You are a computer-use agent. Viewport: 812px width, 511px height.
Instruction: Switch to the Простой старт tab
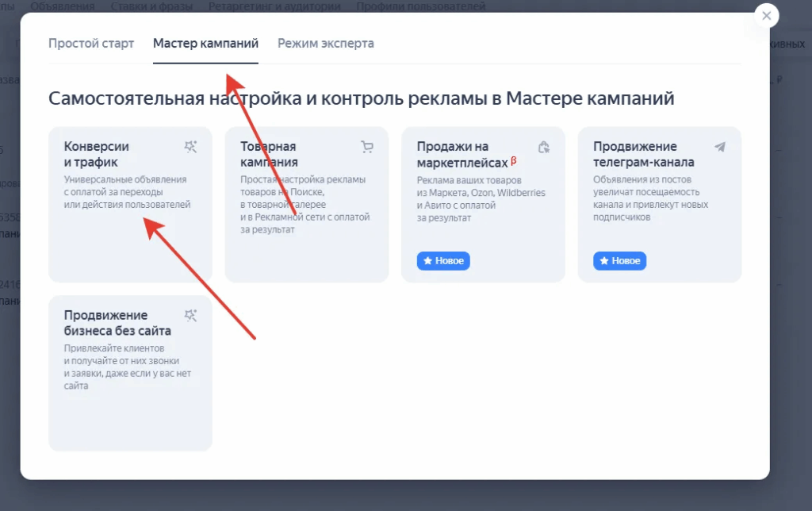[x=91, y=44]
